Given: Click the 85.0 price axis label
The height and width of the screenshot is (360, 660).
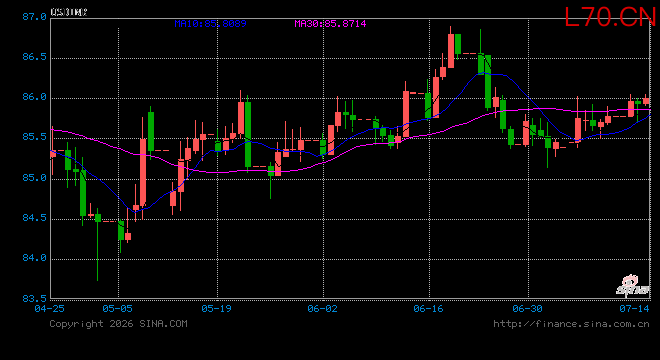Looking at the screenshot, I should click(x=34, y=178).
